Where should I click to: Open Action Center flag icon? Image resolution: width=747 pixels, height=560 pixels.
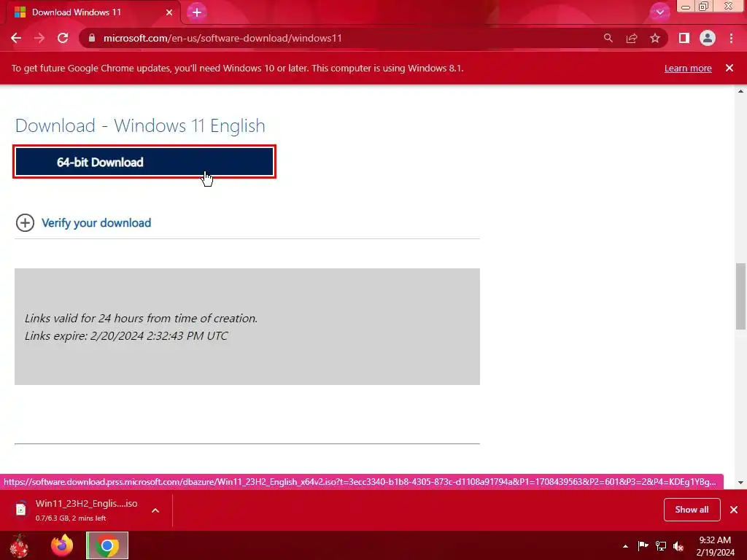(x=643, y=546)
